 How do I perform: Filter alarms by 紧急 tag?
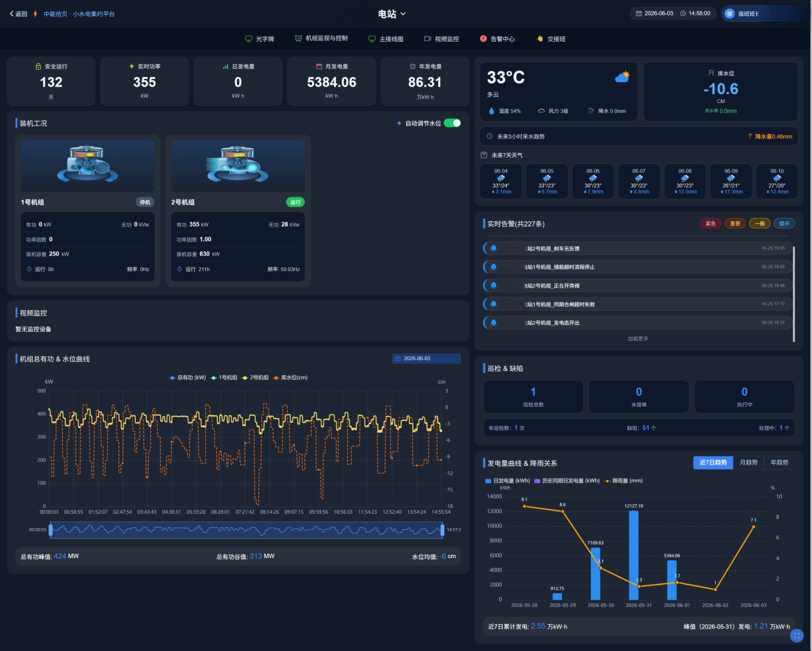(711, 224)
